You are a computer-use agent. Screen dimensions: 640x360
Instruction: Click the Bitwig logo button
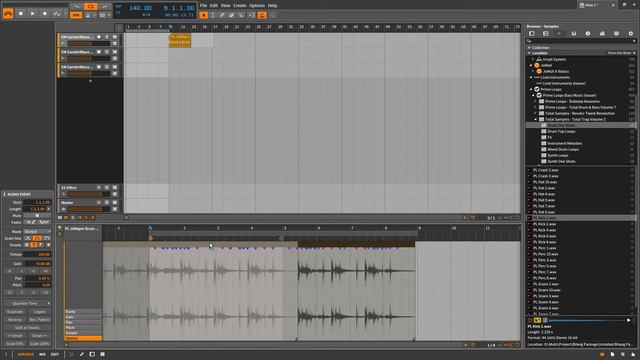coord(8,13)
